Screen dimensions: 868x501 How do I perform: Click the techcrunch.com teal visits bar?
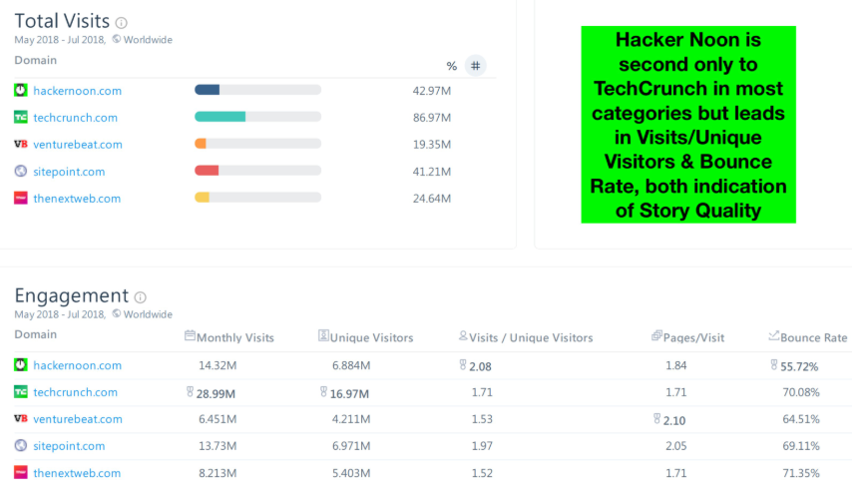coord(219,116)
